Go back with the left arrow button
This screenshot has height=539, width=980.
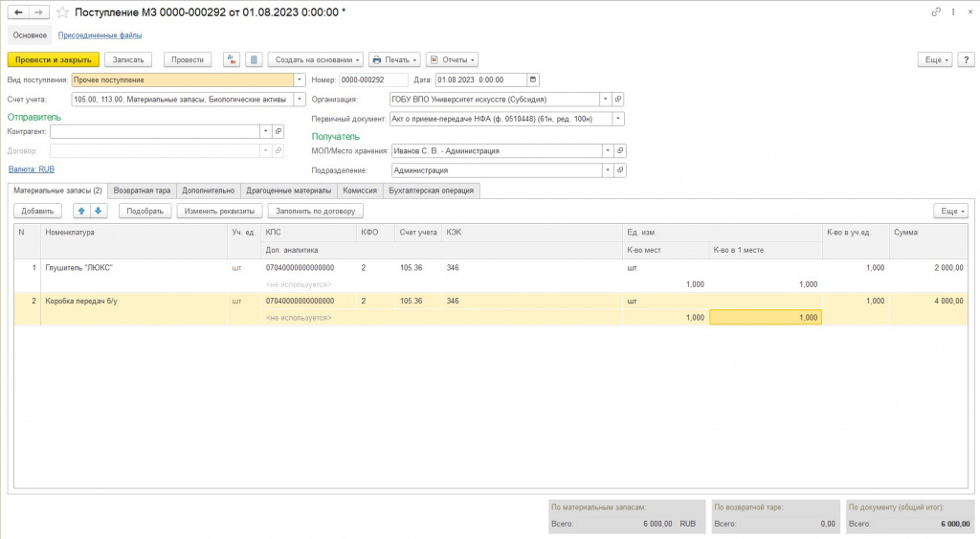[19, 12]
